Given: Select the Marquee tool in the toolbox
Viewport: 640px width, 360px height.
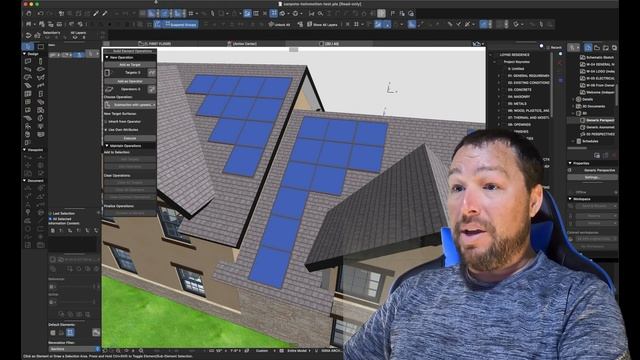Looking at the screenshot, I should (40, 47).
